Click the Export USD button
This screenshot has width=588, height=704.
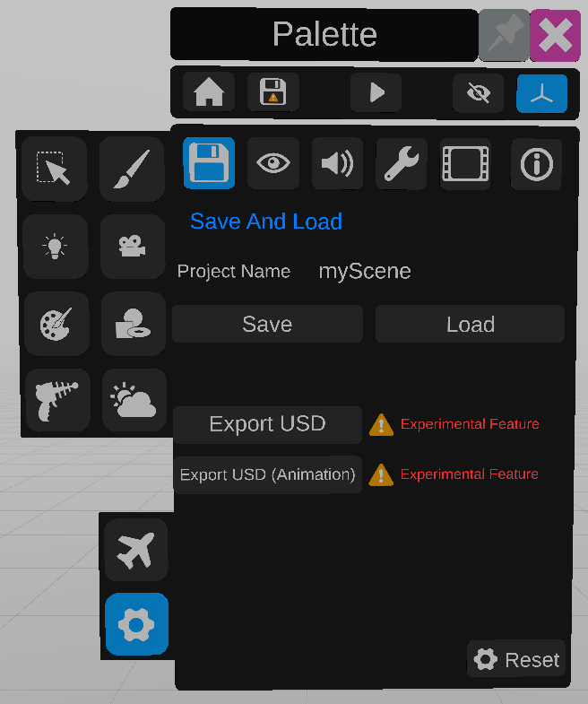(x=267, y=425)
